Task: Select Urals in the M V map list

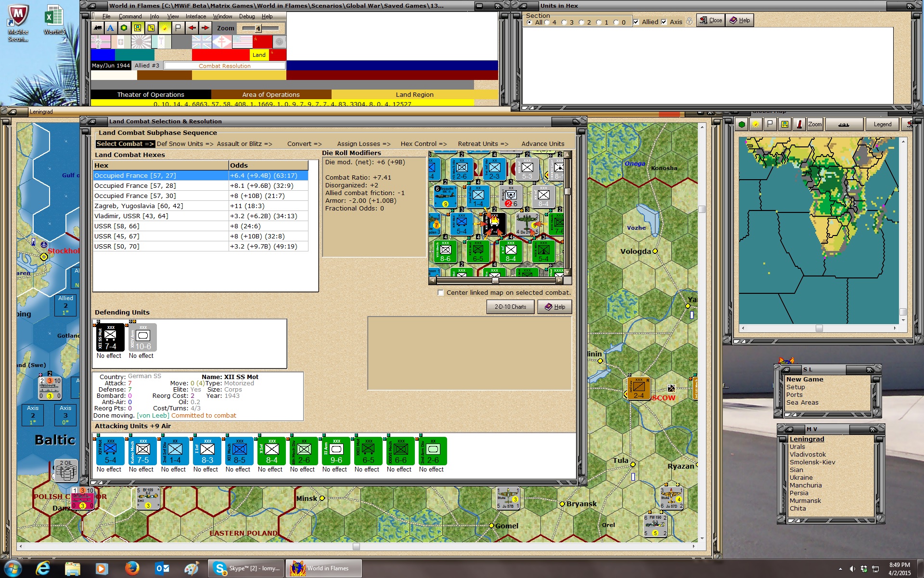Action: (797, 447)
